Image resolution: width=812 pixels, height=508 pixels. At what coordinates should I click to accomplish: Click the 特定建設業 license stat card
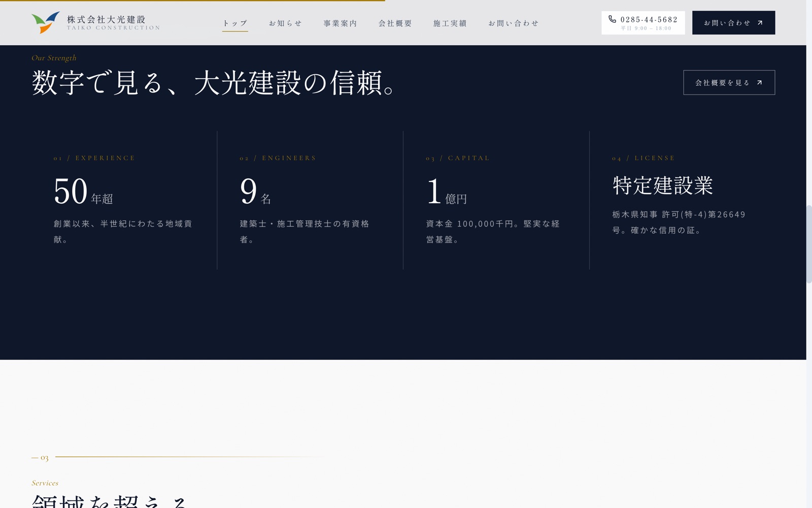click(683, 200)
